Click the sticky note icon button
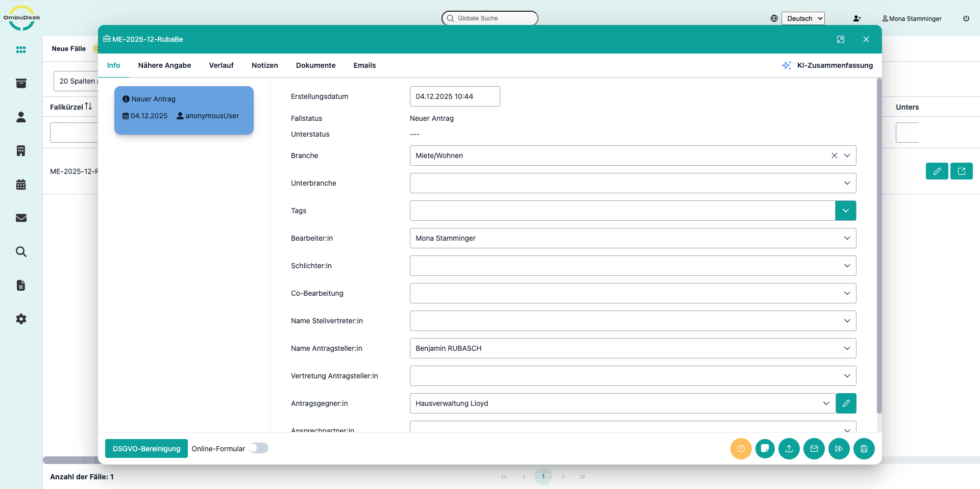The height and width of the screenshot is (489, 980). click(x=765, y=449)
